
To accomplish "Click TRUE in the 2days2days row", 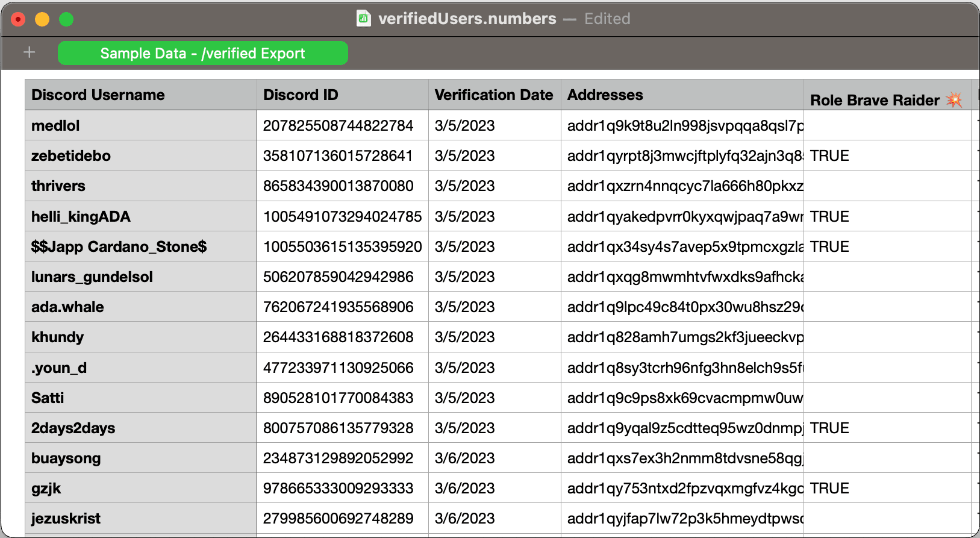I will (x=829, y=428).
